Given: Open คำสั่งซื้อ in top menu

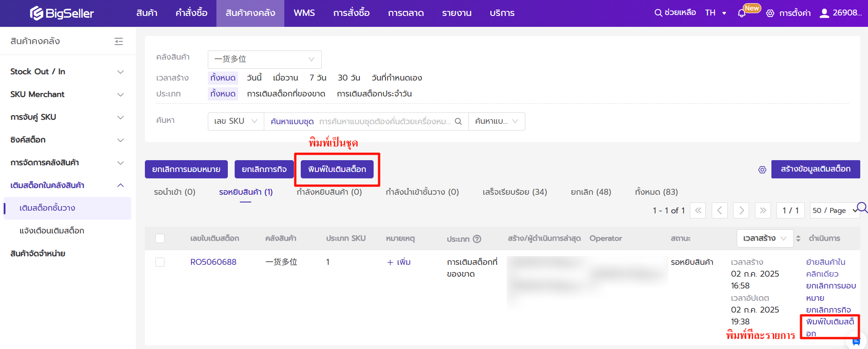Looking at the screenshot, I should click(x=191, y=13).
